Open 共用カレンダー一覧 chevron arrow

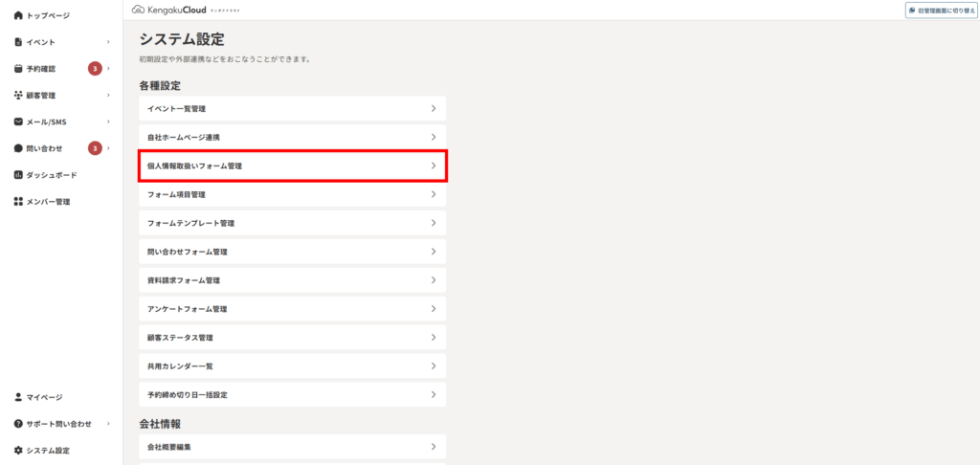click(434, 365)
